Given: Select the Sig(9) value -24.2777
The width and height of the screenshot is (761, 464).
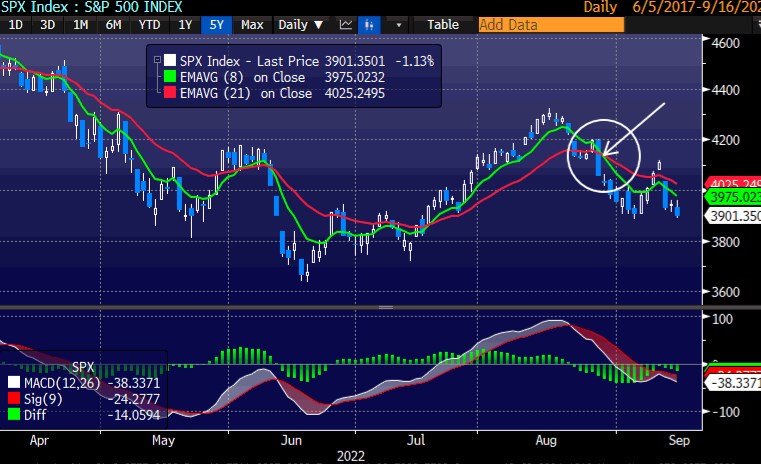Looking at the screenshot, I should 134,399.
